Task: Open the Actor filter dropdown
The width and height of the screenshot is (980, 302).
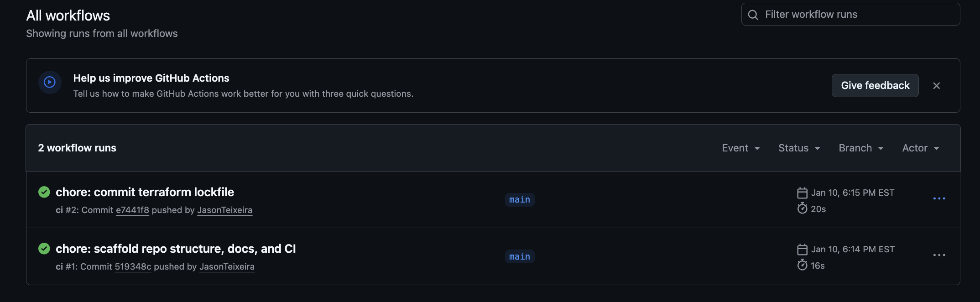Action: click(920, 148)
